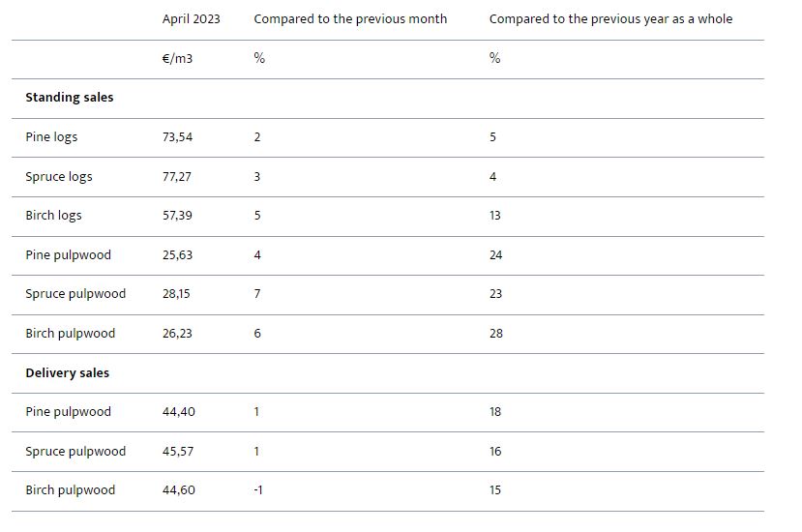Select the Delivery sales section heading
Viewport: 802px width, 532px height.
point(67,373)
